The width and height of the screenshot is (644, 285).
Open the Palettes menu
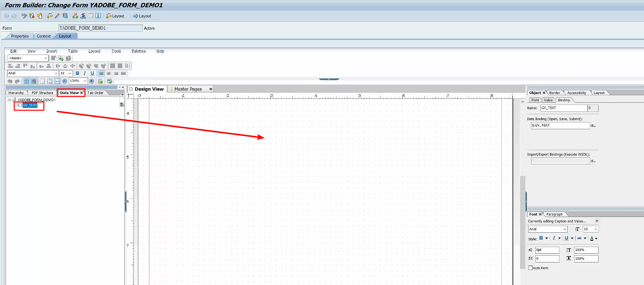tap(139, 51)
